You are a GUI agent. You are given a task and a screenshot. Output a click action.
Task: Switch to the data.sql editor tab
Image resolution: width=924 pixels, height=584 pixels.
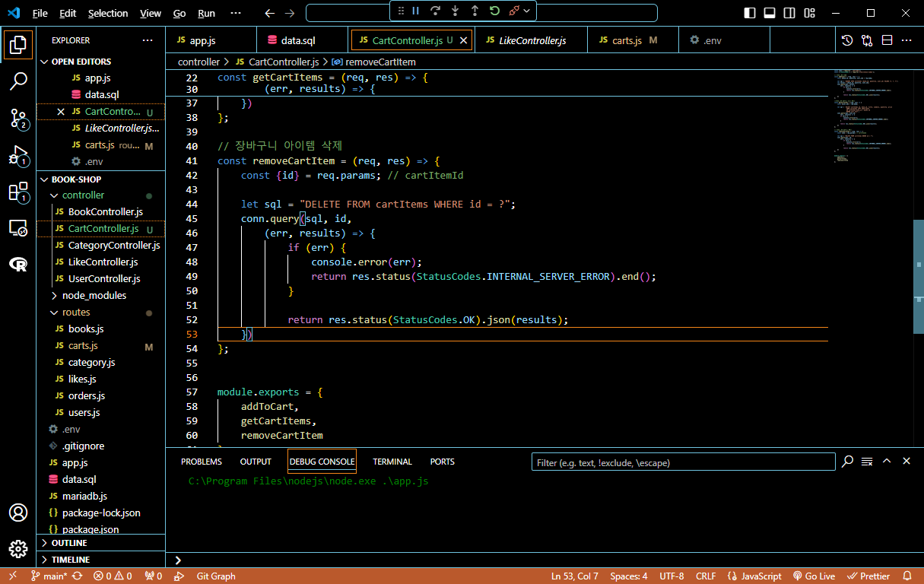[x=302, y=40]
